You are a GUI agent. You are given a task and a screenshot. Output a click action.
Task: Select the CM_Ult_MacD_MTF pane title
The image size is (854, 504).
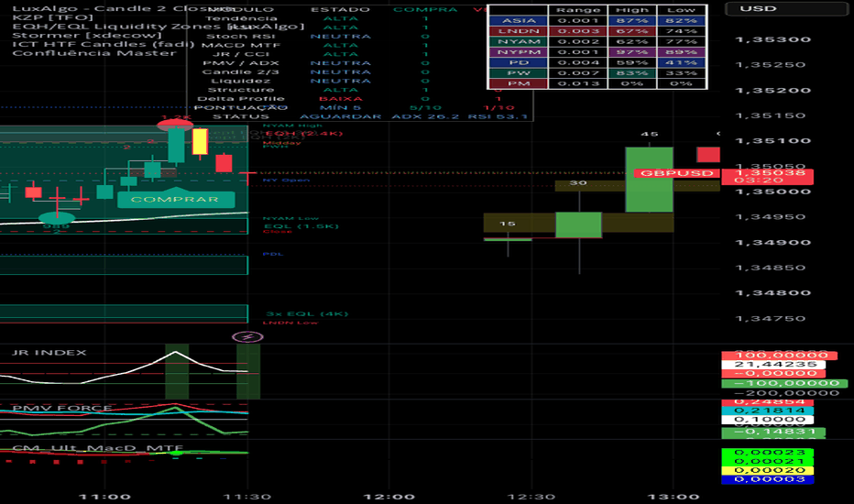[97, 448]
